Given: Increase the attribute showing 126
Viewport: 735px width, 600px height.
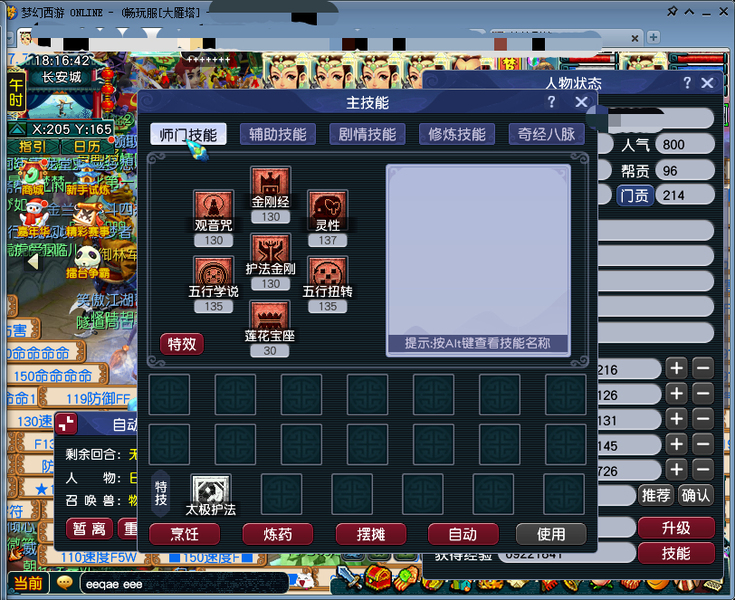Looking at the screenshot, I should [676, 394].
